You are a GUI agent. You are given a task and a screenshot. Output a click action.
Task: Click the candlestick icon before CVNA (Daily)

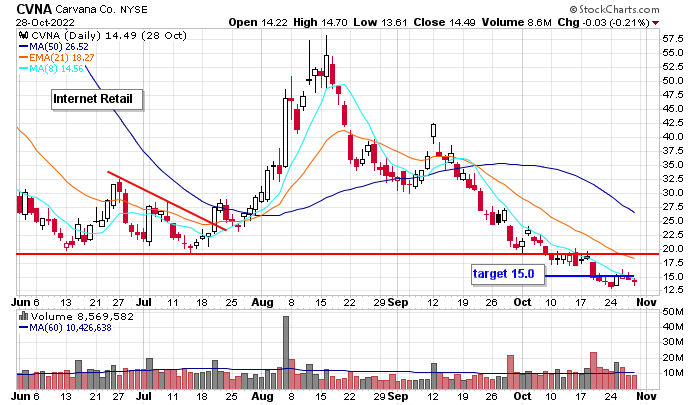(24, 35)
